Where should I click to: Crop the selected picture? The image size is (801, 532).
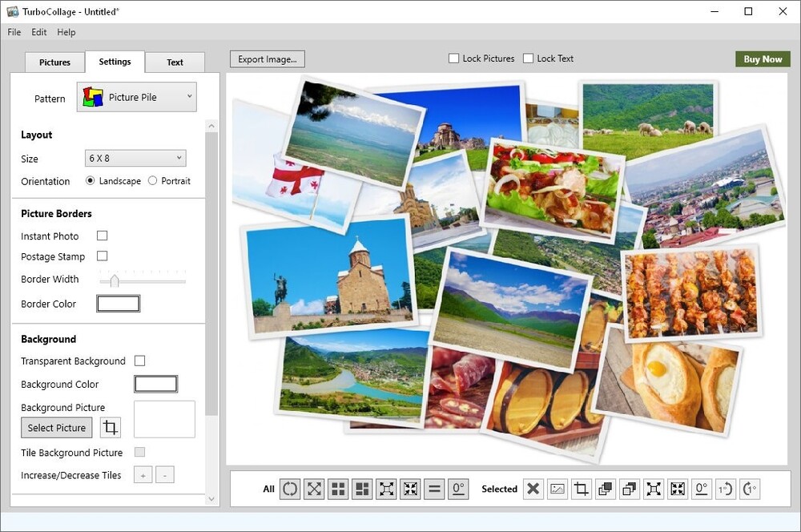tap(582, 489)
